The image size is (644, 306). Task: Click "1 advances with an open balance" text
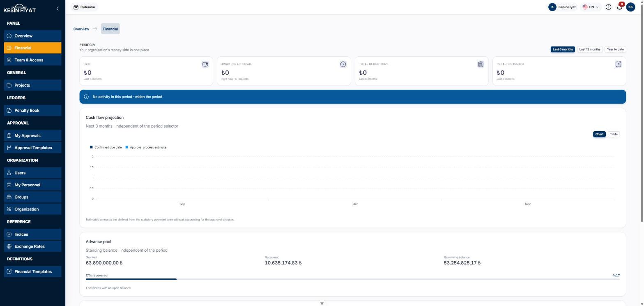(108, 288)
